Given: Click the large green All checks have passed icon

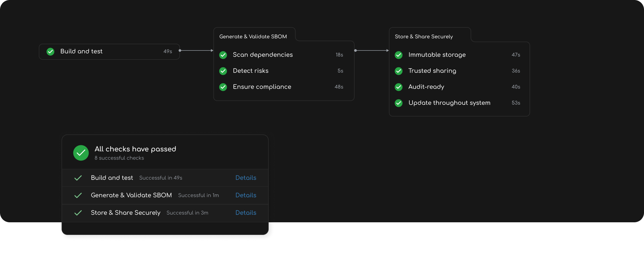Looking at the screenshot, I should click(81, 153).
